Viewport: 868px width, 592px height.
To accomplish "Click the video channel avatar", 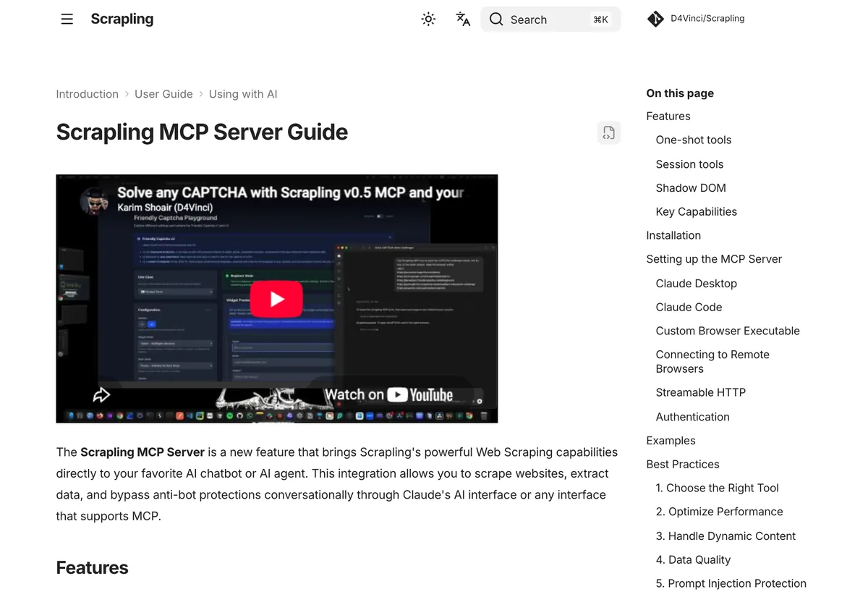I will [94, 202].
